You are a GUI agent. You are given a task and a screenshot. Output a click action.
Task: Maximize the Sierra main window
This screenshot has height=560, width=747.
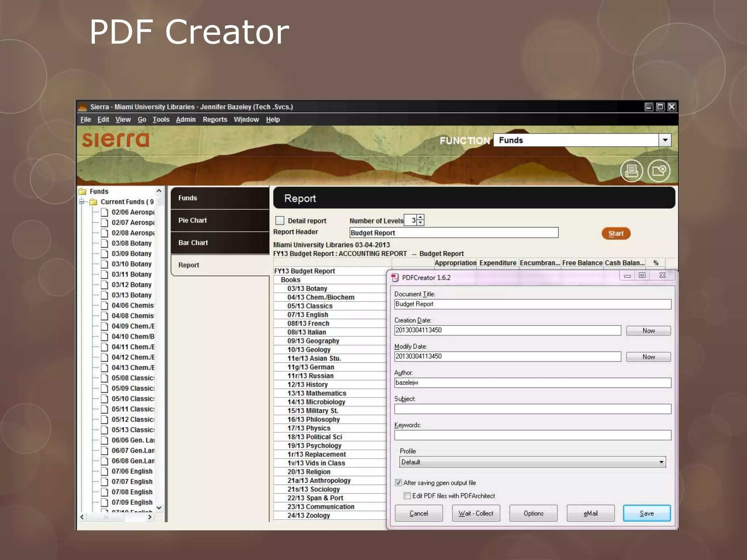[x=660, y=107]
